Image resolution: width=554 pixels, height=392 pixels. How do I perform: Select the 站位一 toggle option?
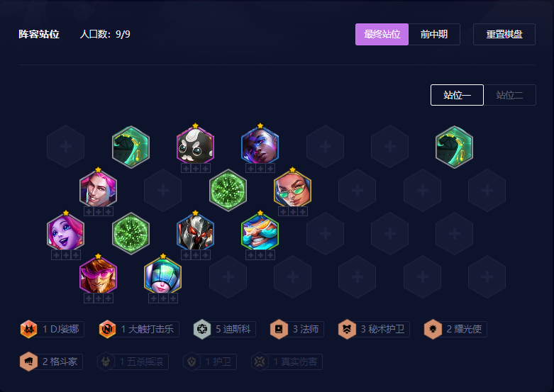tap(457, 95)
